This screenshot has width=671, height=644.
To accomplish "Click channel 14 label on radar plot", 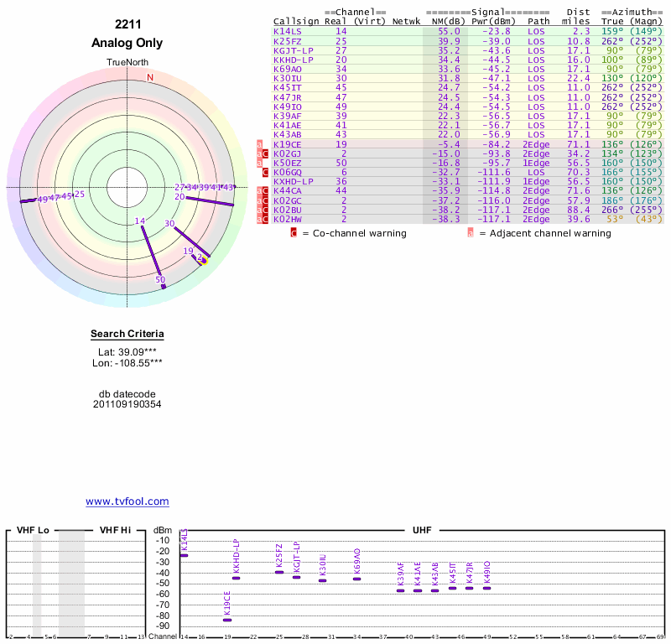I will click(x=140, y=221).
